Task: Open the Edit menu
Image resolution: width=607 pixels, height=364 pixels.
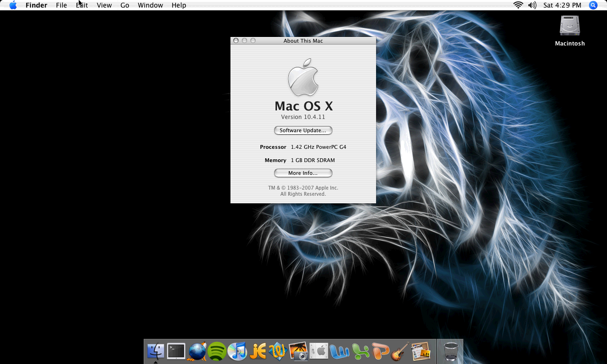Action: [x=82, y=5]
